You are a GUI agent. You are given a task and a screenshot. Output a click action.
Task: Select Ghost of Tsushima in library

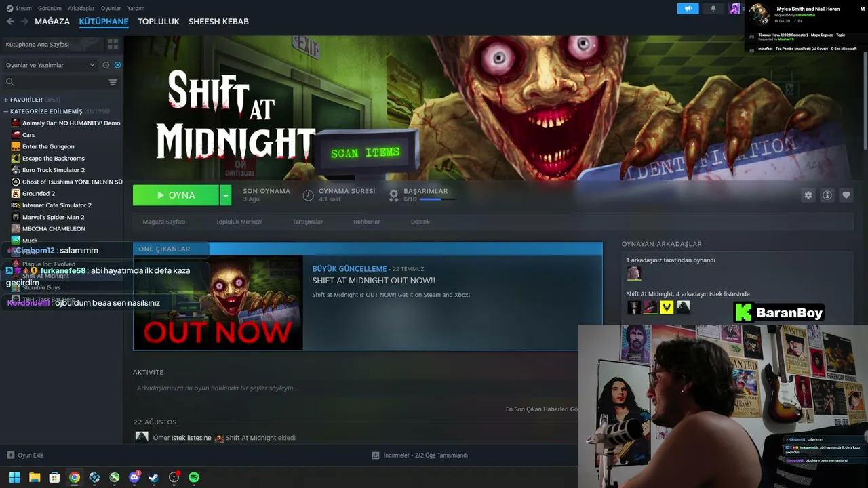(73, 182)
